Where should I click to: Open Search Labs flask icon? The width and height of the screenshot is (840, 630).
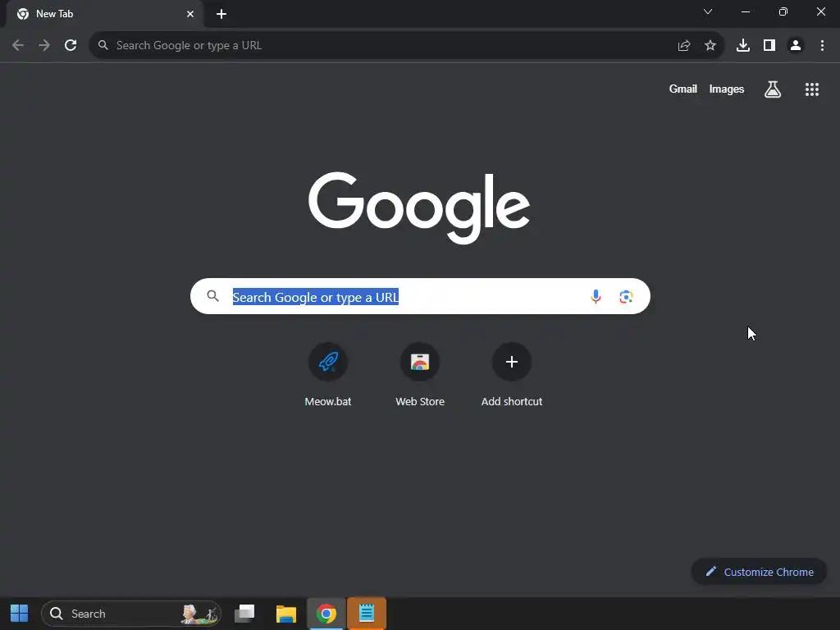coord(773,89)
